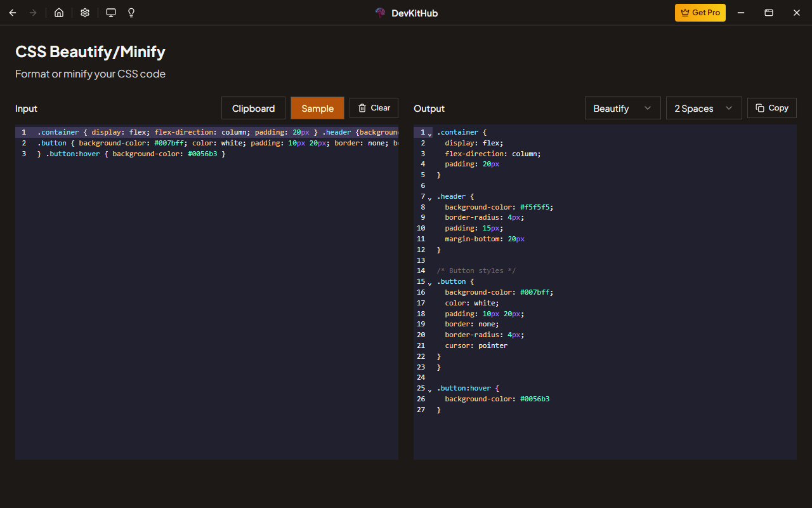The width and height of the screenshot is (812, 508).
Task: Clear the input editor
Action: click(374, 108)
